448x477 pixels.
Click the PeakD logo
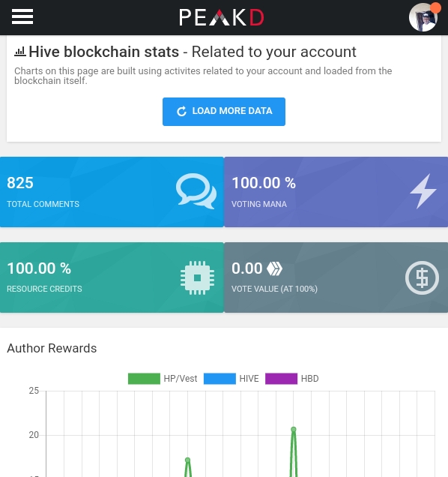tap(222, 17)
